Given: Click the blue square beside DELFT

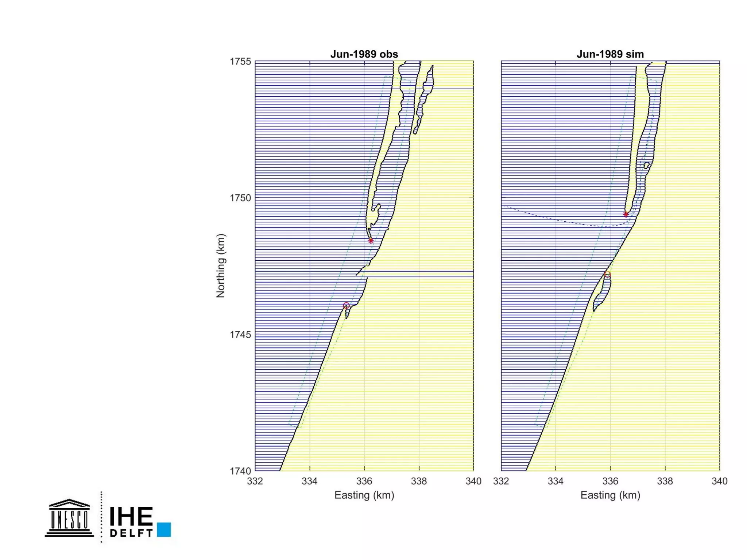Looking at the screenshot, I should coord(164,529).
